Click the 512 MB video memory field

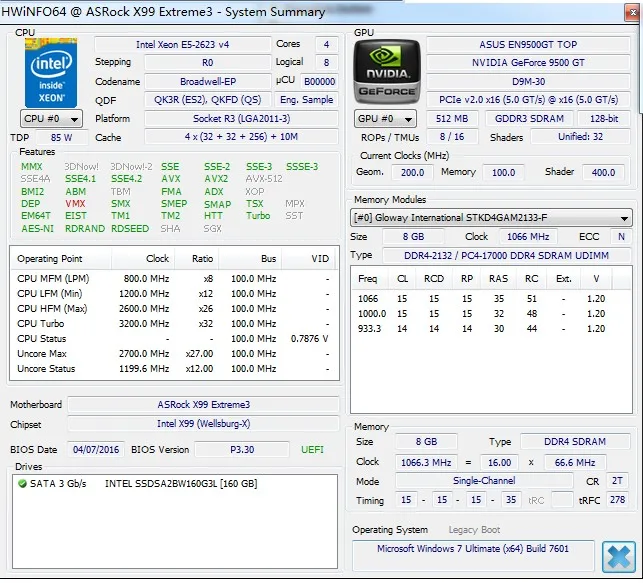click(x=452, y=119)
